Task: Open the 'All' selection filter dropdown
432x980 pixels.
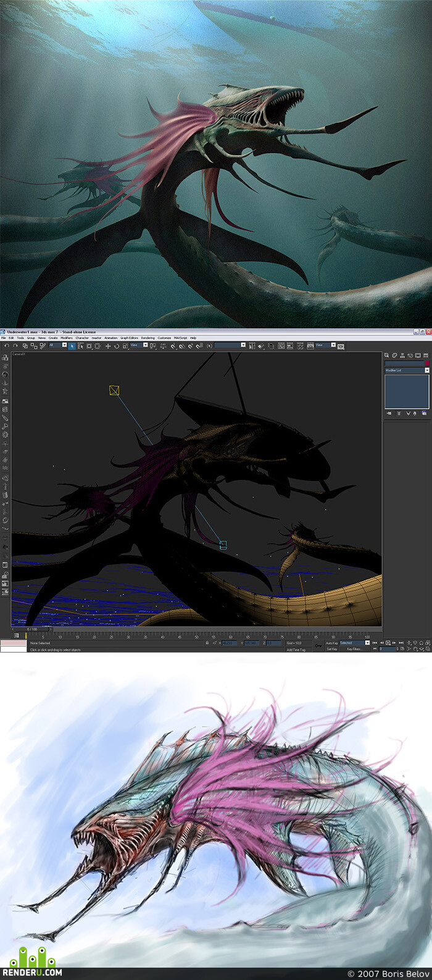Action: point(58,345)
